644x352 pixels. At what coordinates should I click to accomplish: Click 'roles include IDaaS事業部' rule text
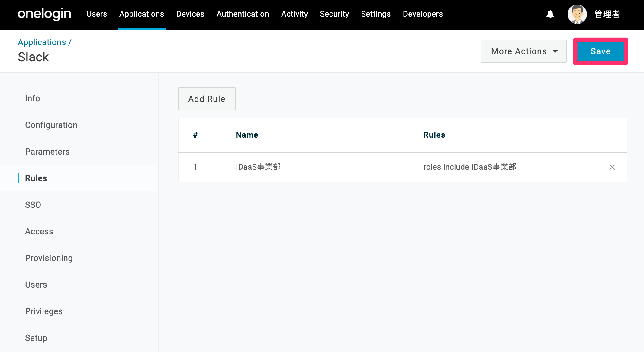pos(470,167)
